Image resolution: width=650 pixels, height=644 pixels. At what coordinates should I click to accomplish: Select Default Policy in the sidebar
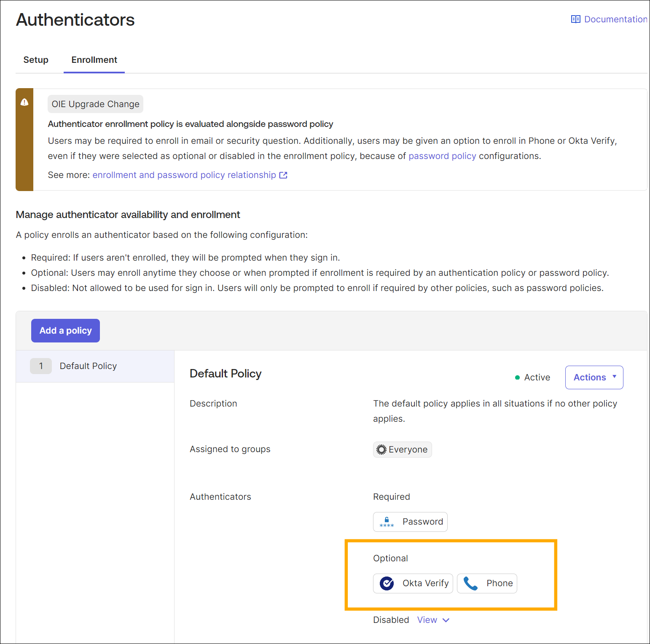pos(88,366)
